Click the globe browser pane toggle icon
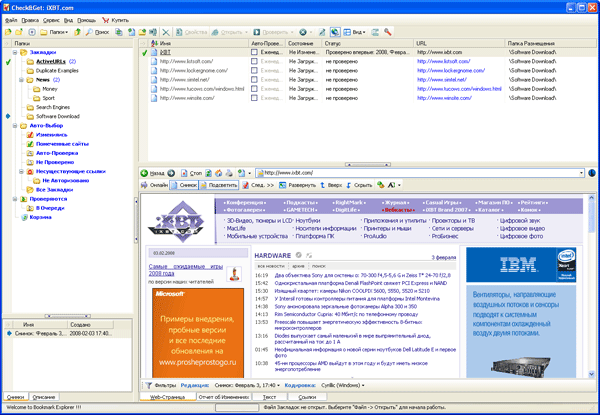Image resolution: width=600 pixels, height=415 pixels. (335, 32)
